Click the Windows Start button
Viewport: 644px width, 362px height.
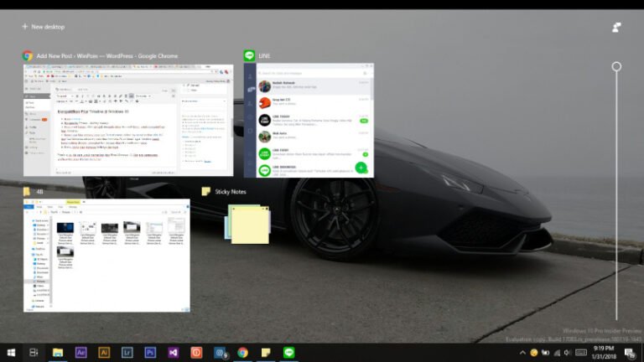(12, 353)
